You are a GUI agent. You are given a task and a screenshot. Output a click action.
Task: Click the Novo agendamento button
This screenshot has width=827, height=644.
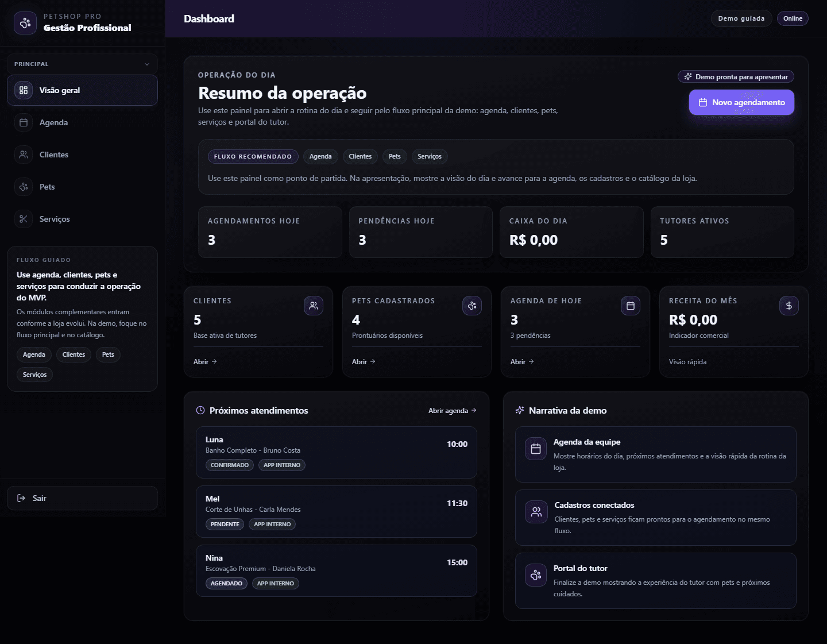[x=741, y=102]
